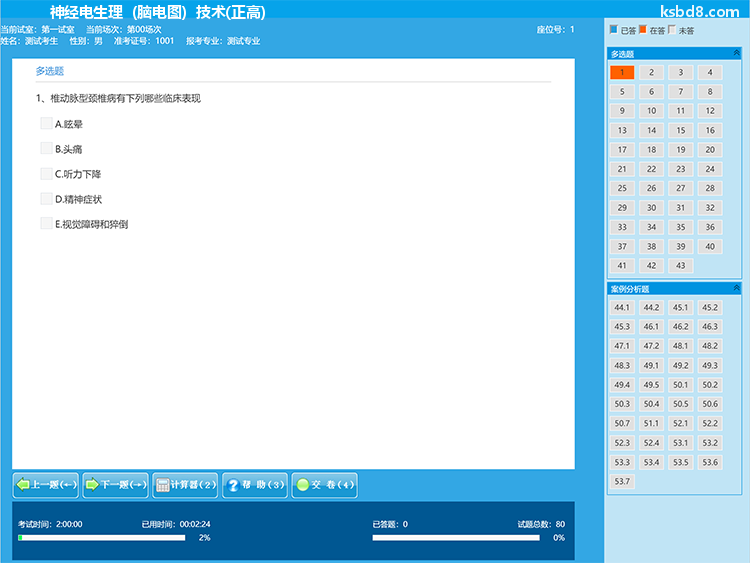The width and height of the screenshot is (750, 563).
Task: Jump to question 27
Action: point(681,188)
